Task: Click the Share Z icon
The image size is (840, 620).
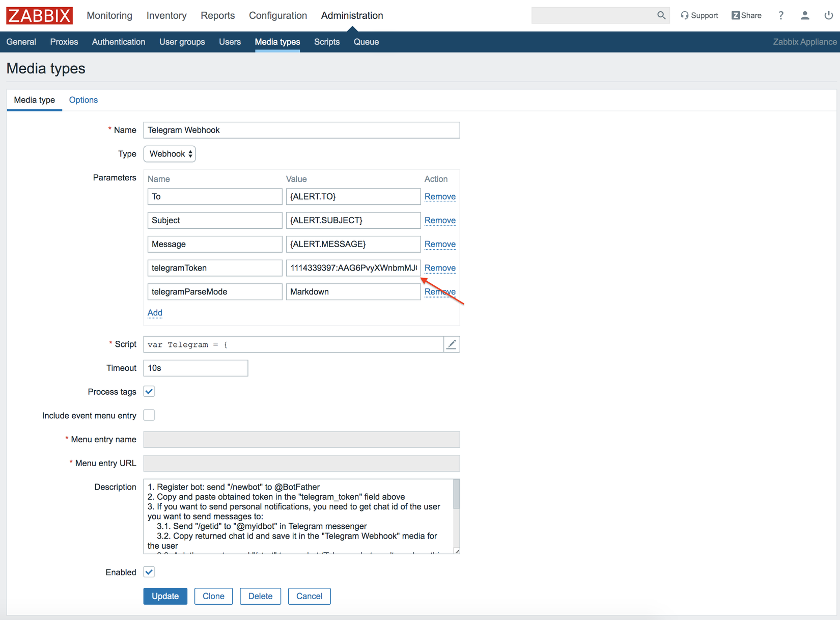Action: click(736, 15)
